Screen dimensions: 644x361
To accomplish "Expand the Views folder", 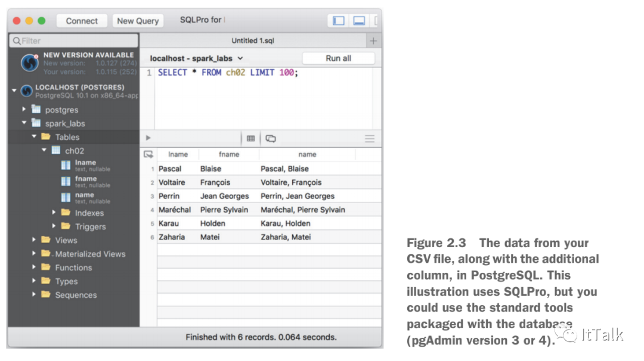I will click(x=34, y=239).
